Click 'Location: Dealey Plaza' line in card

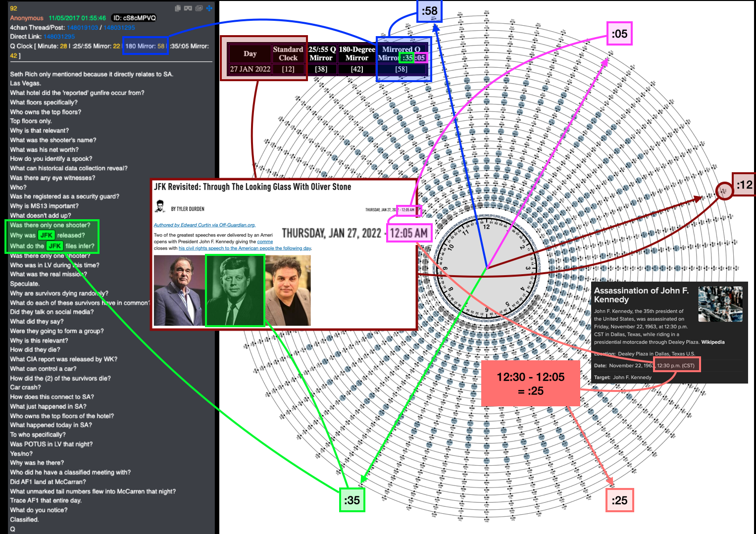[x=644, y=354]
